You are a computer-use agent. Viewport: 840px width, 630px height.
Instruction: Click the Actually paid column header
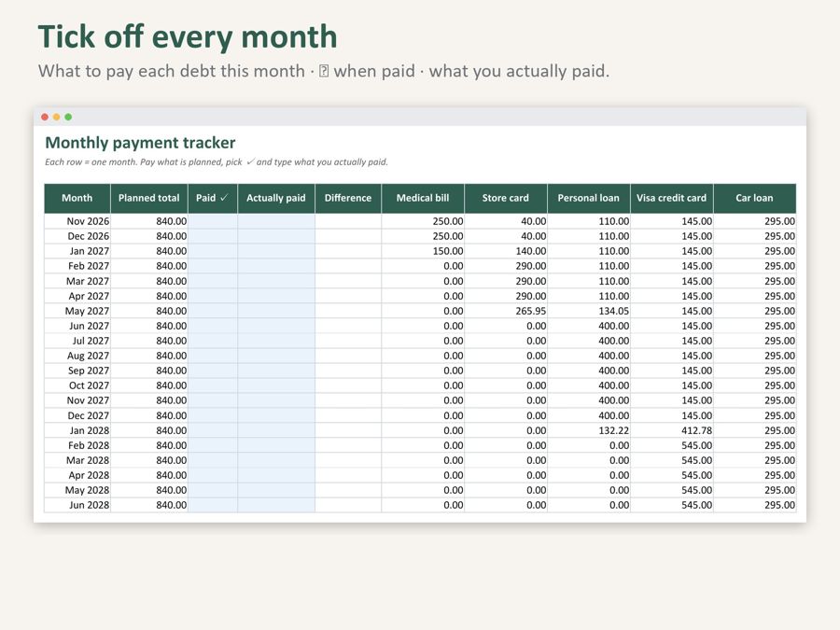276,198
